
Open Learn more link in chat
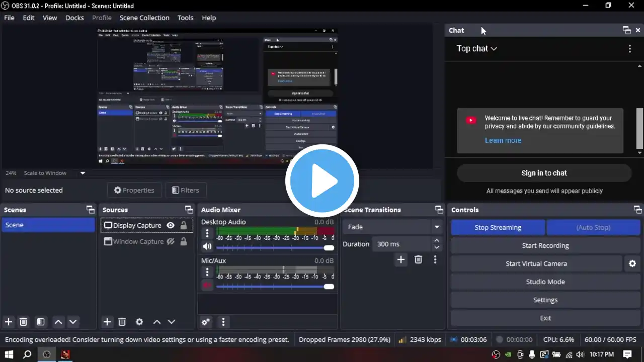503,140
